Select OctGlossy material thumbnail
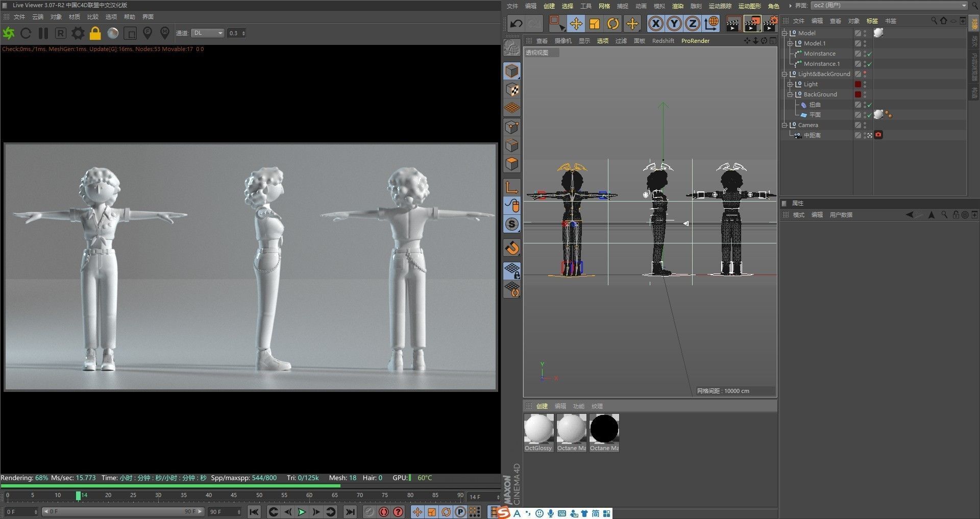Viewport: 980px width, 519px height. point(538,429)
